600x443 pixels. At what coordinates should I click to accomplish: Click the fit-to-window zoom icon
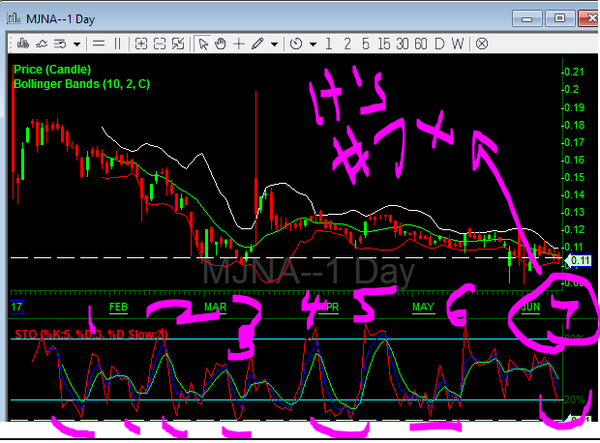177,44
